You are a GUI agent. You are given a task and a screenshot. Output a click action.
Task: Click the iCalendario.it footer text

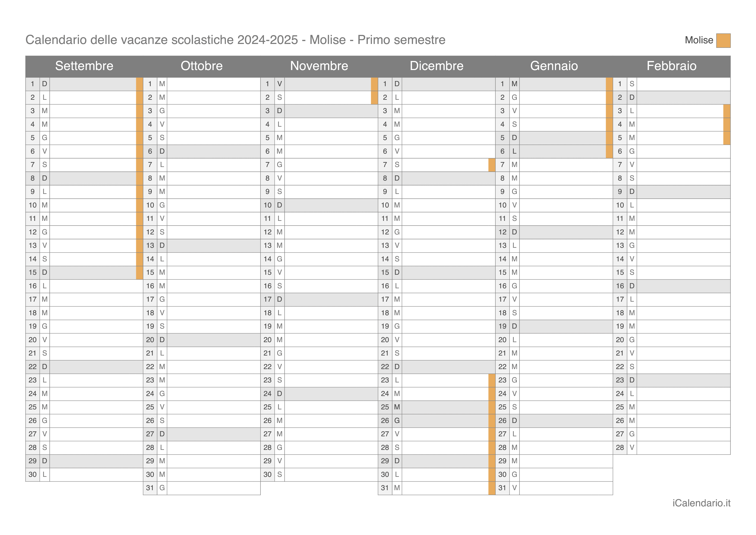[x=701, y=503]
